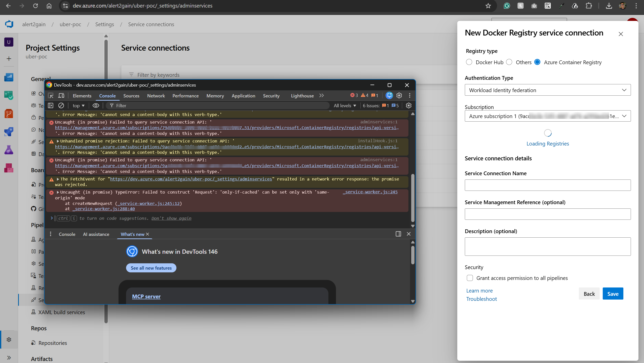The image size is (644, 363).
Task: Select Others registry type
Action: [509, 62]
